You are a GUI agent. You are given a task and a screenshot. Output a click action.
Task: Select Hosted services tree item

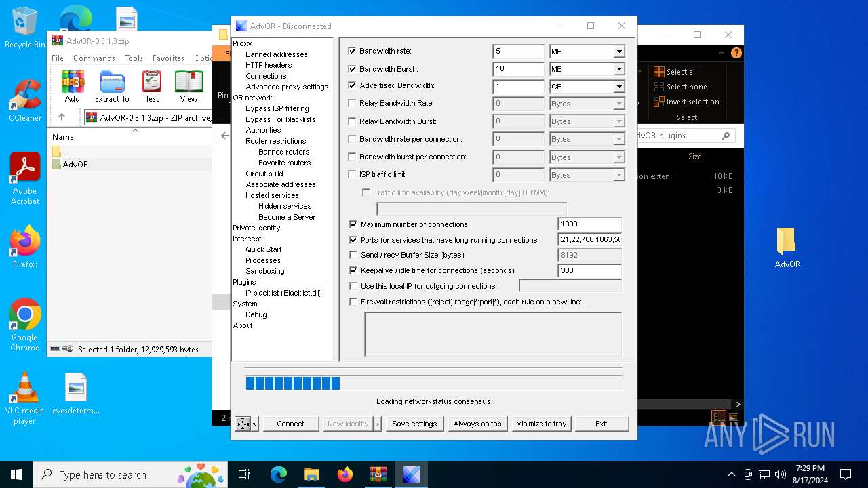click(272, 195)
